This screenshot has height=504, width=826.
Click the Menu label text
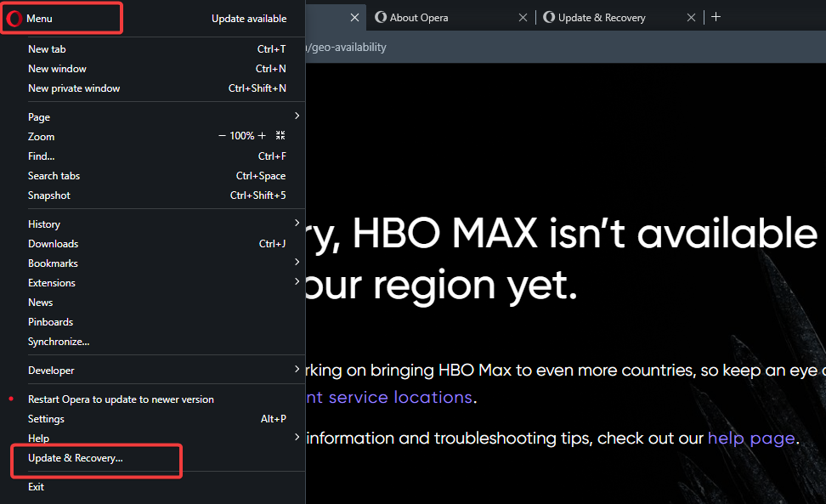click(x=39, y=19)
